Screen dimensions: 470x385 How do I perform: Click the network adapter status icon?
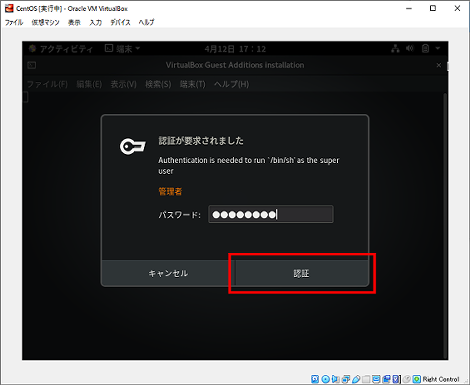pyautogui.click(x=346, y=379)
